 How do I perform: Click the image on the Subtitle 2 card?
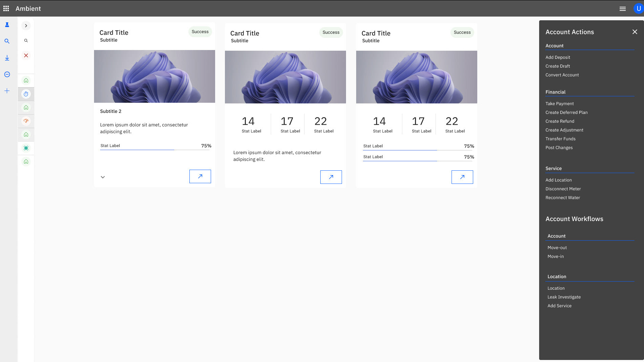[x=155, y=76]
